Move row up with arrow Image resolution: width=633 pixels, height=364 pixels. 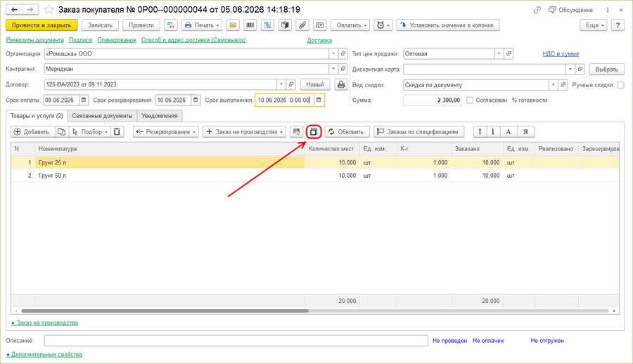coord(480,131)
